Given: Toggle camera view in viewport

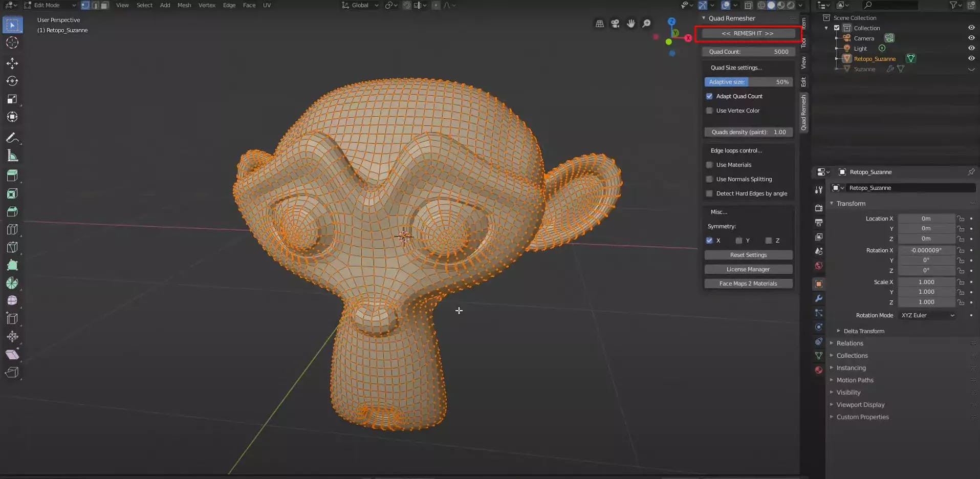Looking at the screenshot, I should pos(615,24).
